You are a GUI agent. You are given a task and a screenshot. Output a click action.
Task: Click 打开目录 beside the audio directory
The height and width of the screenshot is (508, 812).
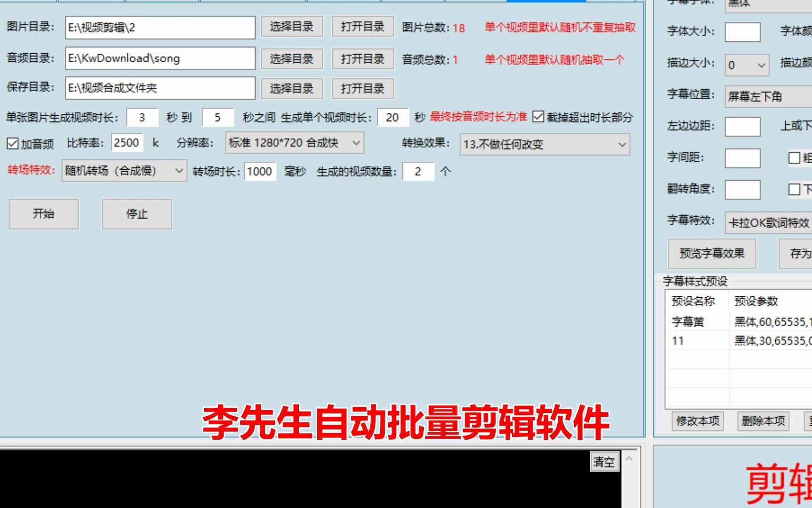(x=362, y=58)
